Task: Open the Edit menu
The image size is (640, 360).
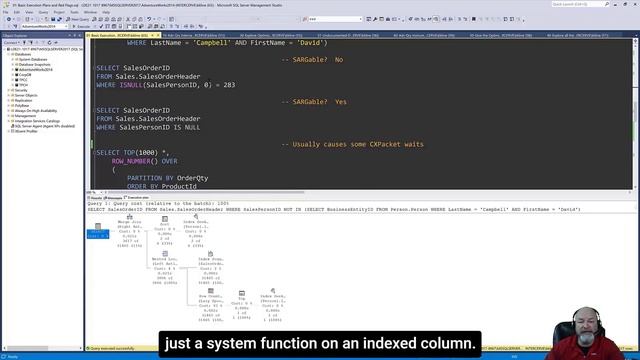Action: coord(17,12)
